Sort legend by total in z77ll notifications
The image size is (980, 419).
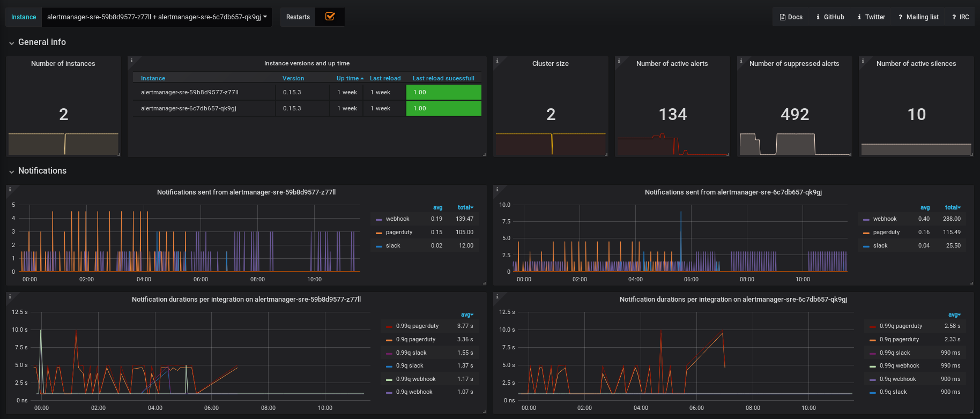(x=465, y=207)
